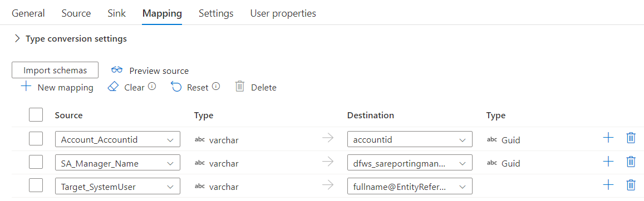Add a New mapping
644x201 pixels.
point(57,87)
